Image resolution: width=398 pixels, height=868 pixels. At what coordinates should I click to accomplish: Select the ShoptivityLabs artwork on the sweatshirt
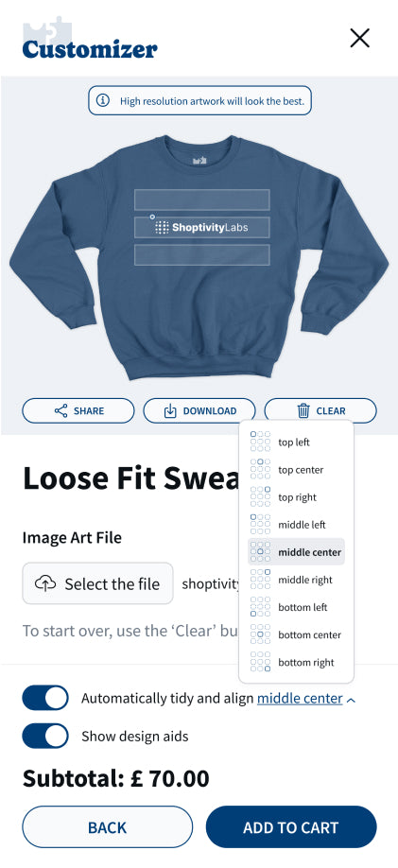click(201, 227)
